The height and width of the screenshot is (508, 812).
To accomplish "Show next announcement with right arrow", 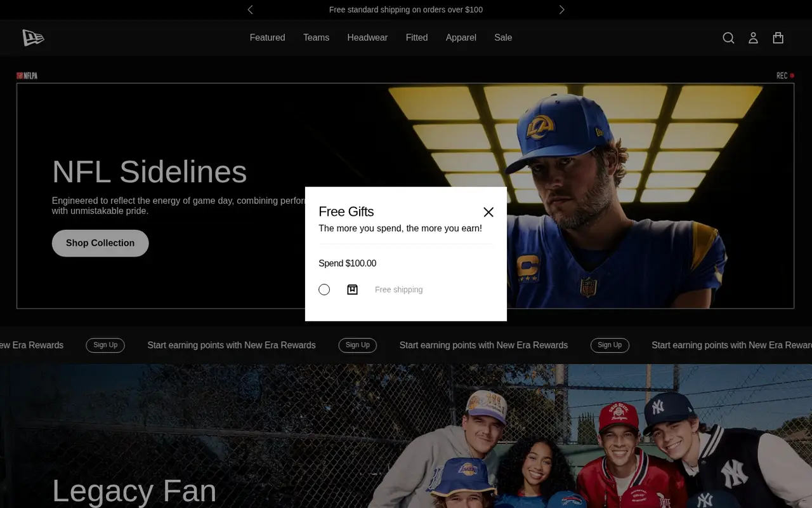I will [561, 10].
